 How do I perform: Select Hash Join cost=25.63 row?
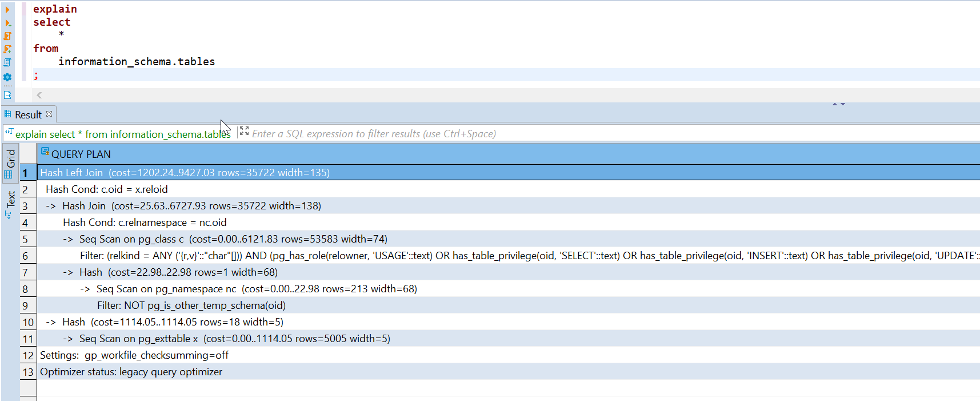tap(509, 206)
